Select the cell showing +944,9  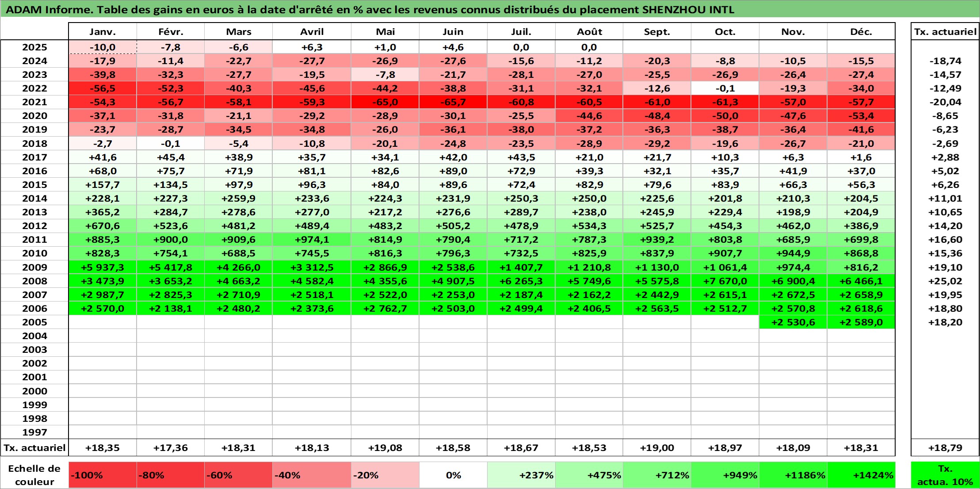click(x=793, y=253)
